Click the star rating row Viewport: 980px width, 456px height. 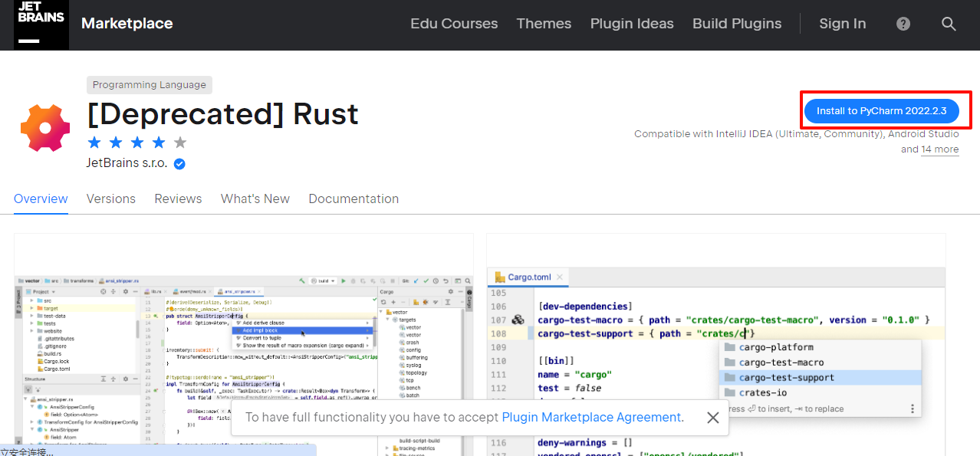tap(137, 142)
